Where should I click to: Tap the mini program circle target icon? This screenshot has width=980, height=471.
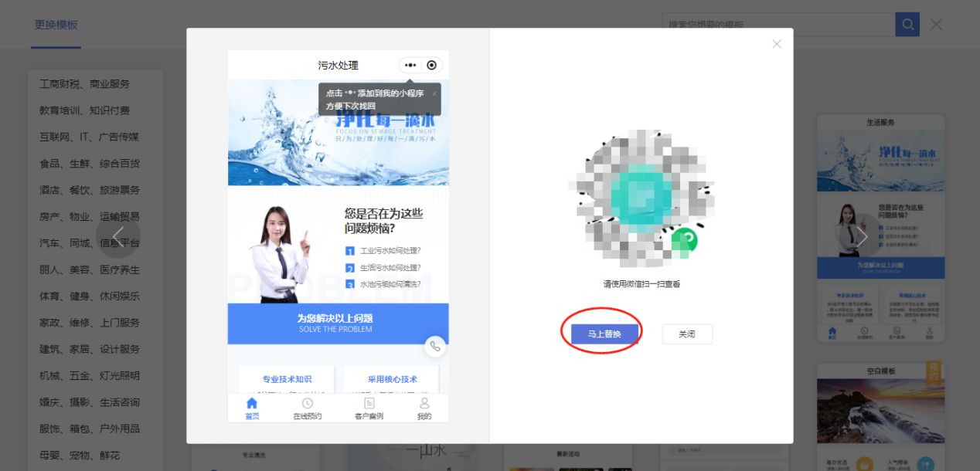[x=432, y=66]
